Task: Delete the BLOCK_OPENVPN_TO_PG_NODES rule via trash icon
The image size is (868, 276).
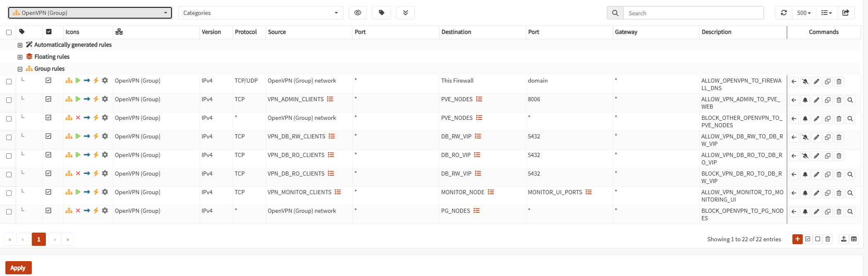Action: (x=839, y=212)
